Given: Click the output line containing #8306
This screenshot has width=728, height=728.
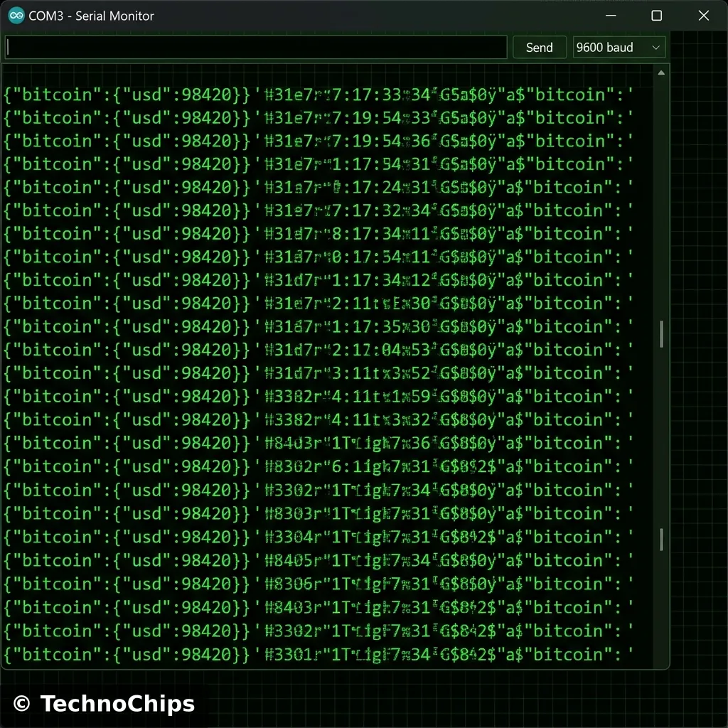Looking at the screenshot, I should 317,584.
